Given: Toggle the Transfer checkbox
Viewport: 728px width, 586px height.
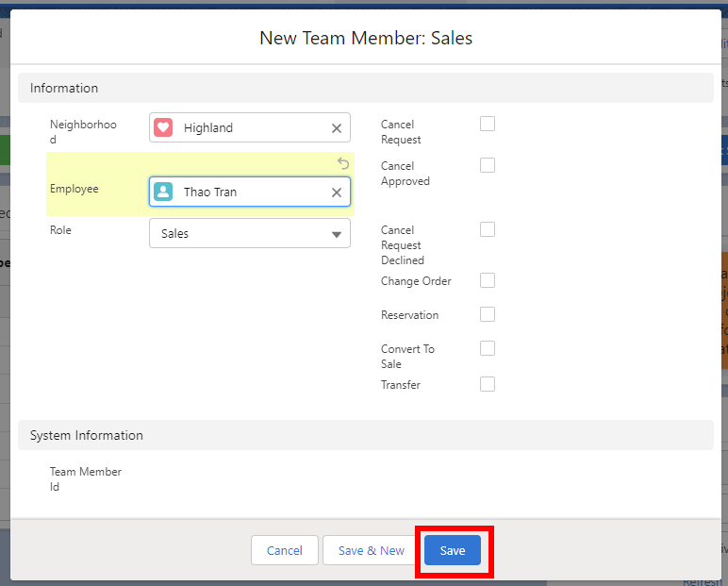Looking at the screenshot, I should point(488,384).
